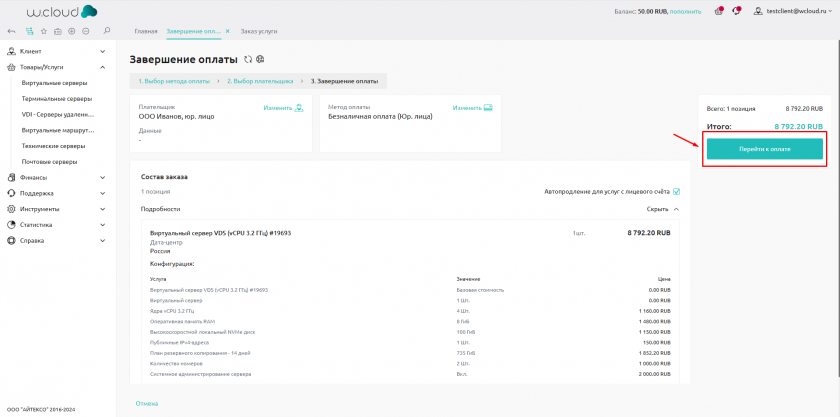840x417 pixels.
Task: Click the back arrow icon in toolbar
Action: [x=11, y=32]
